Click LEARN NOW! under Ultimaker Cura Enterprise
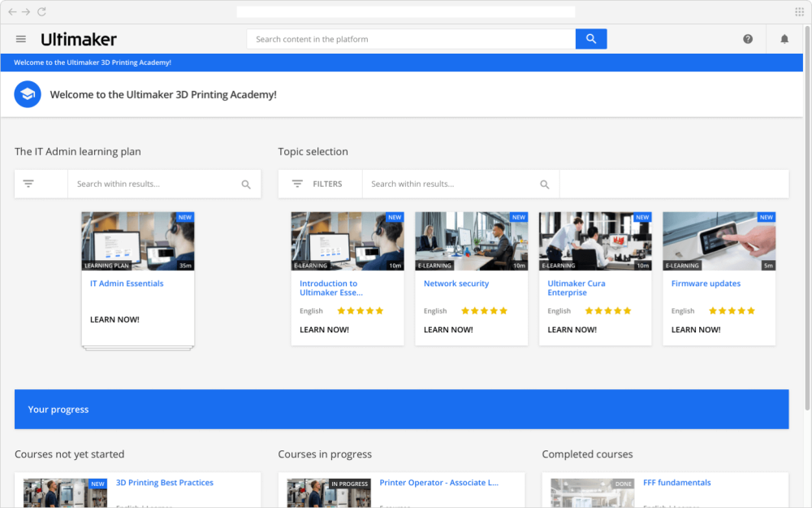Screen dimensions: 812x508 [572, 330]
